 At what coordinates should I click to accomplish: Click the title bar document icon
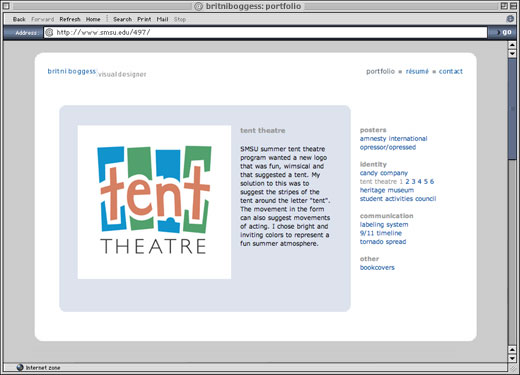(199, 6)
